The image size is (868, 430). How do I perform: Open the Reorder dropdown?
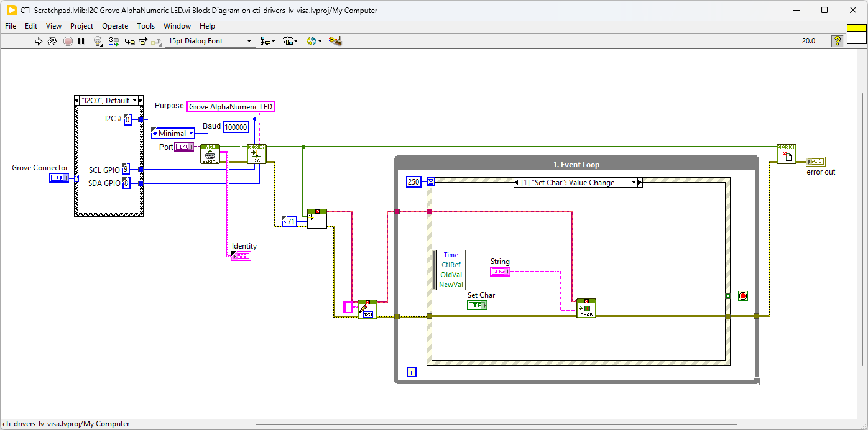[314, 41]
